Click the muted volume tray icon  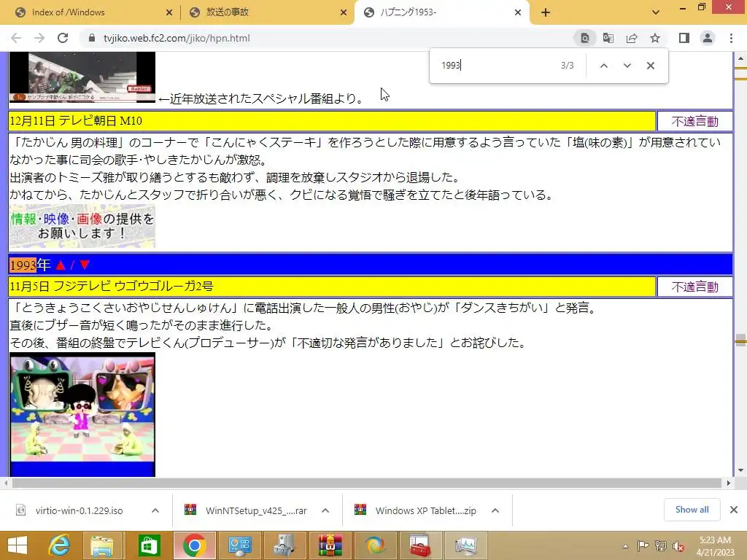(x=678, y=546)
